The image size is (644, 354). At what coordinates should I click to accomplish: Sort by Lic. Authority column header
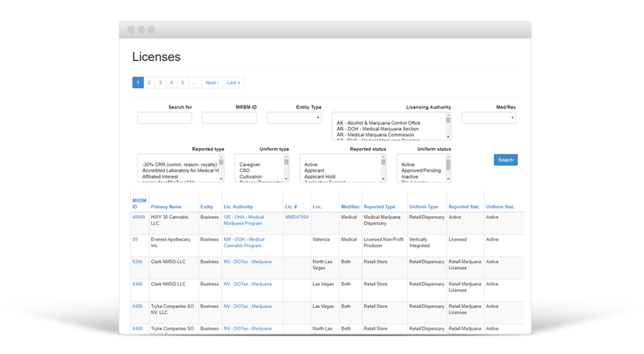pos(238,207)
